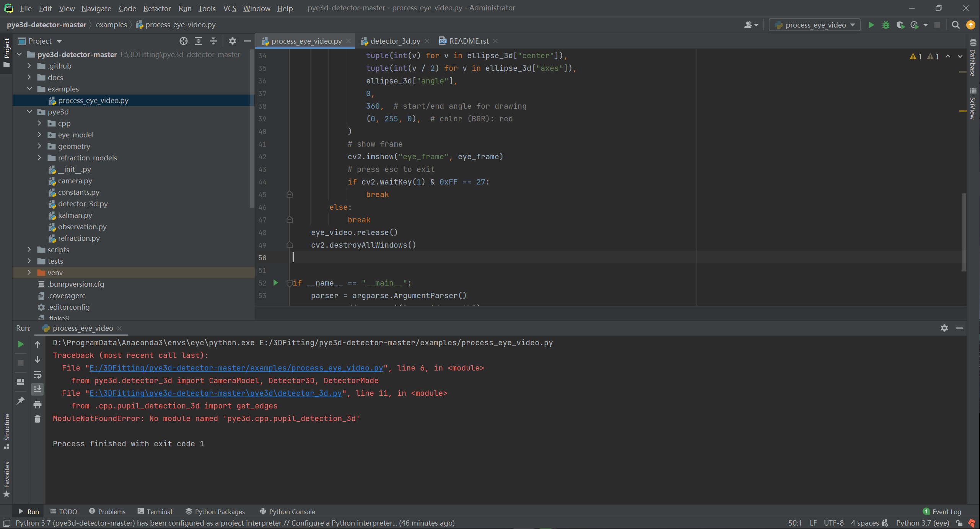Open Run panel settings gear
The width and height of the screenshot is (980, 529).
point(944,328)
